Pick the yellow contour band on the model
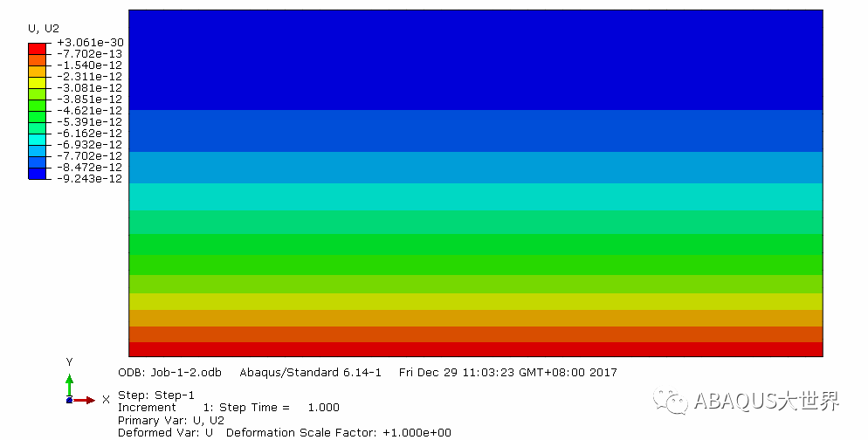Viewport: 868px width, 440px height. coord(476,302)
